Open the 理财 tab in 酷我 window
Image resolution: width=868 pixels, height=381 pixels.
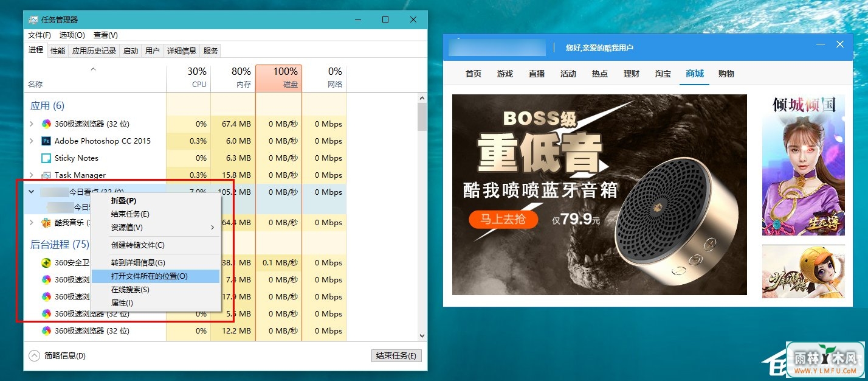point(632,74)
